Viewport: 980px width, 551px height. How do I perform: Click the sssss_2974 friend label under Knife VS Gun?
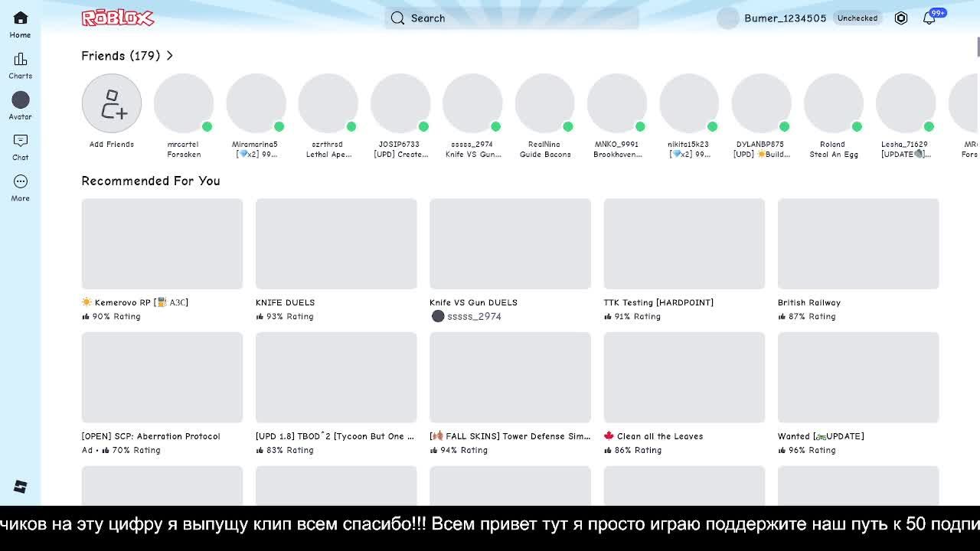tap(466, 316)
